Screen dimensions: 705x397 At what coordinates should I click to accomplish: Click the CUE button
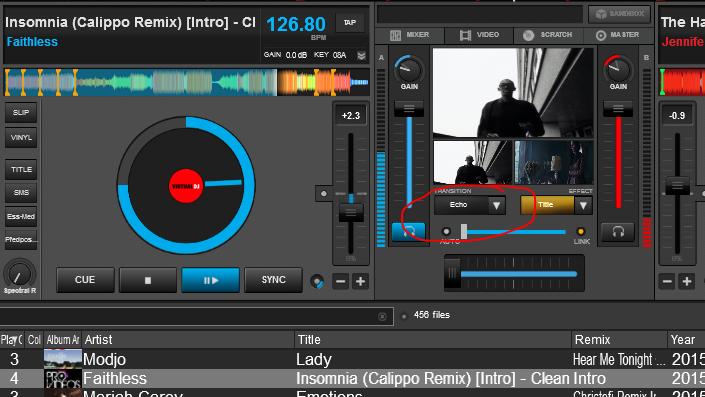(x=85, y=280)
